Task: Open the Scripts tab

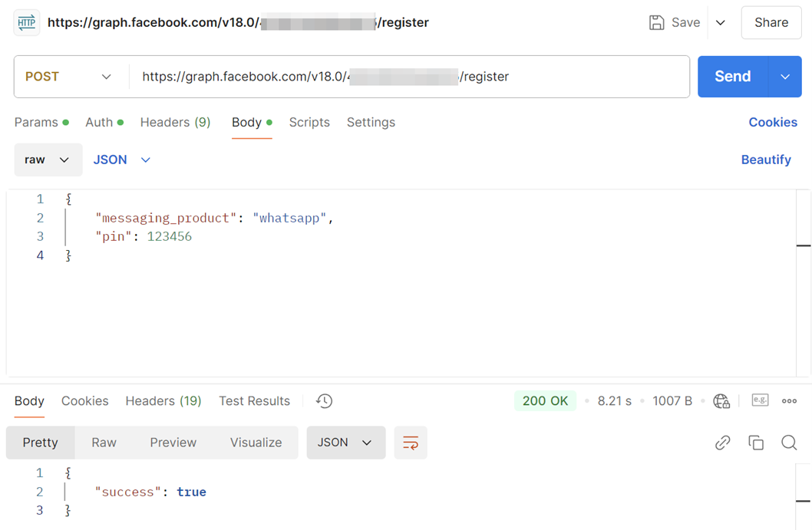Action: (x=309, y=123)
